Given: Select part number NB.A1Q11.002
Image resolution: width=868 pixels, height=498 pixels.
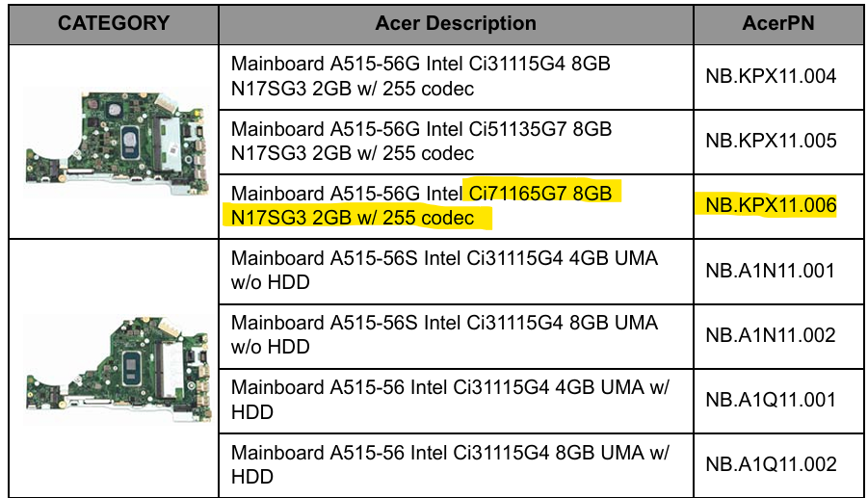Looking at the screenshot, I should [x=771, y=464].
